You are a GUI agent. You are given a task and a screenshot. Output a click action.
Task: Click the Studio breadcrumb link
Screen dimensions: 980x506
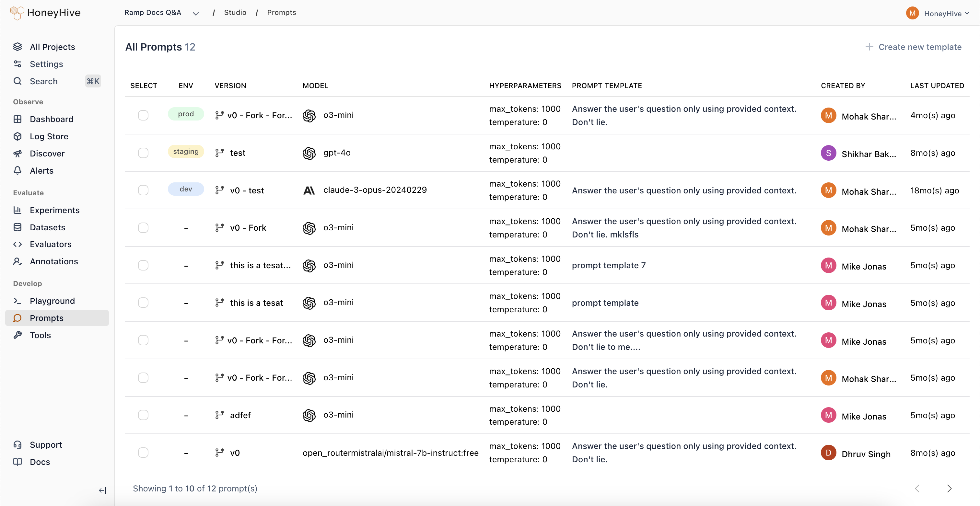pos(235,13)
